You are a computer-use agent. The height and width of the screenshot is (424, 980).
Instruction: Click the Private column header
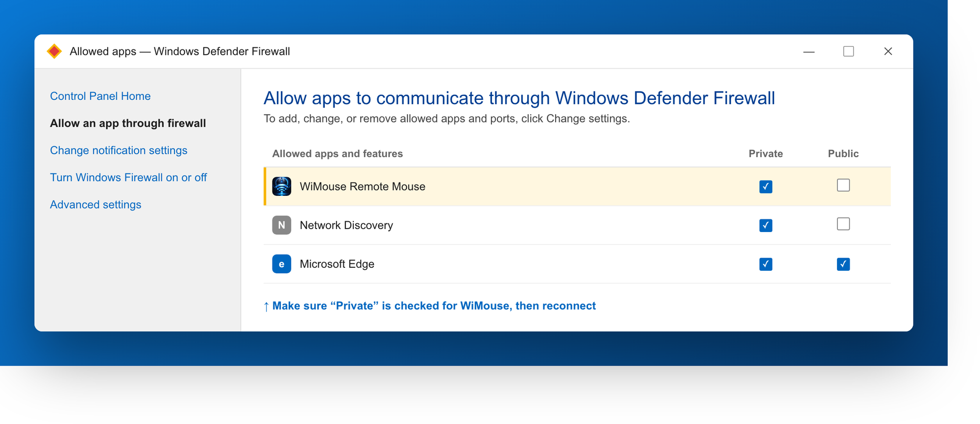click(766, 154)
